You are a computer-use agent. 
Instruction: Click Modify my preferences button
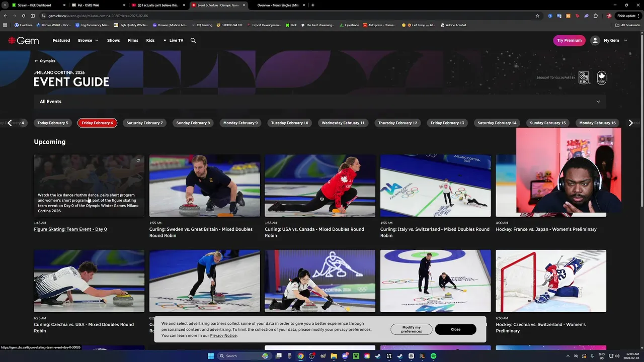click(412, 329)
